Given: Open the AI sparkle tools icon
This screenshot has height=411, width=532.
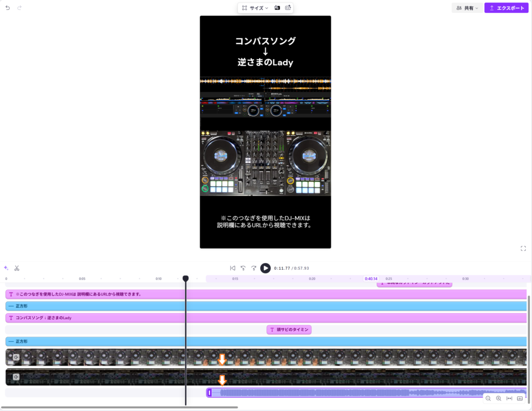Looking at the screenshot, I should pos(6,268).
